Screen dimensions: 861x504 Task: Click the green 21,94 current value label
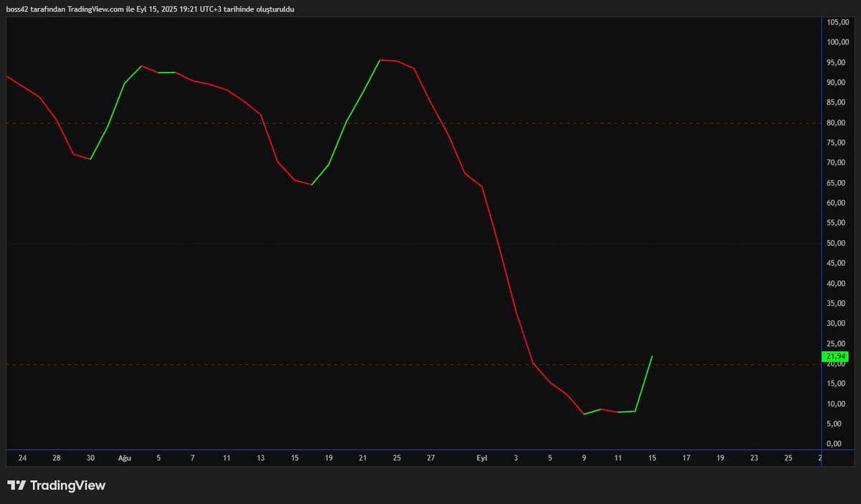(837, 356)
